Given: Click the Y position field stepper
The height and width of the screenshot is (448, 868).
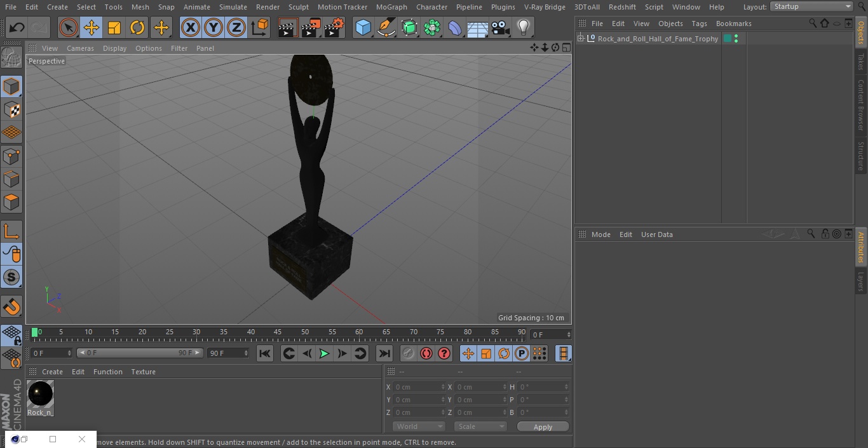Looking at the screenshot, I should click(443, 400).
